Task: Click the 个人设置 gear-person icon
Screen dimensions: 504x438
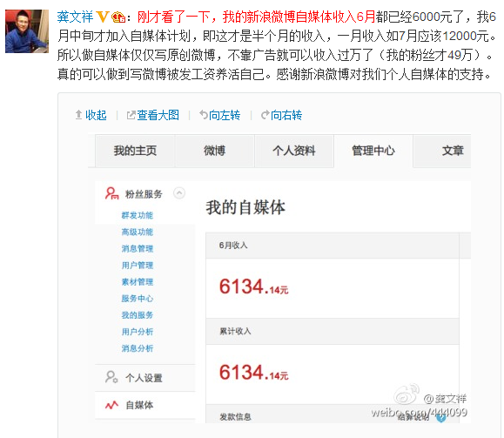Action: click(x=111, y=377)
